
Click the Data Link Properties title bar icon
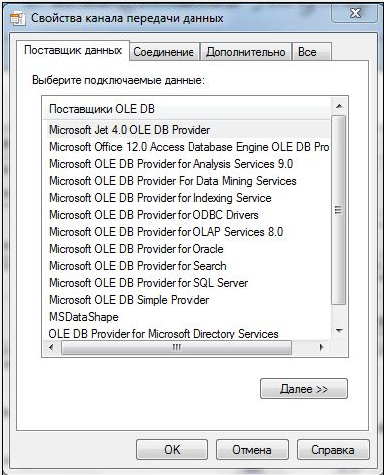coord(17,18)
